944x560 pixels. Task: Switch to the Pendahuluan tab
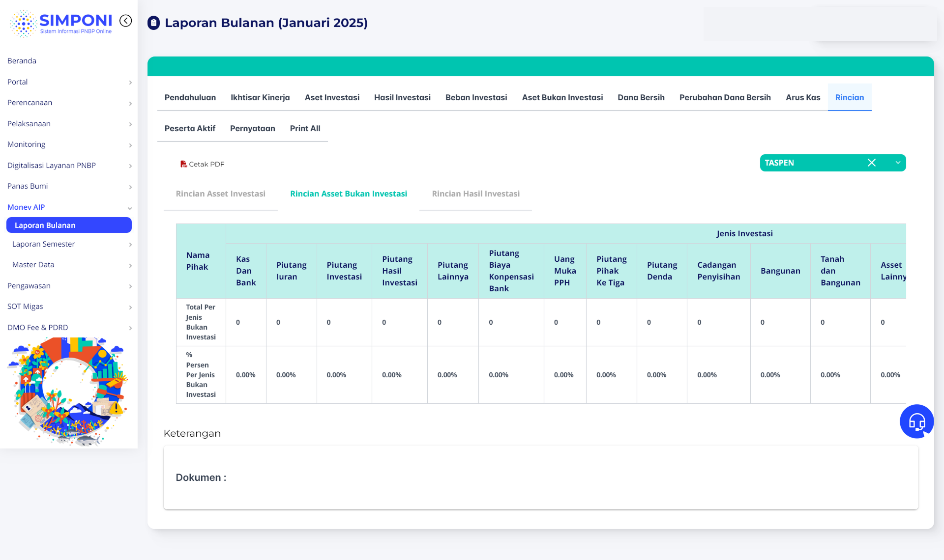190,97
